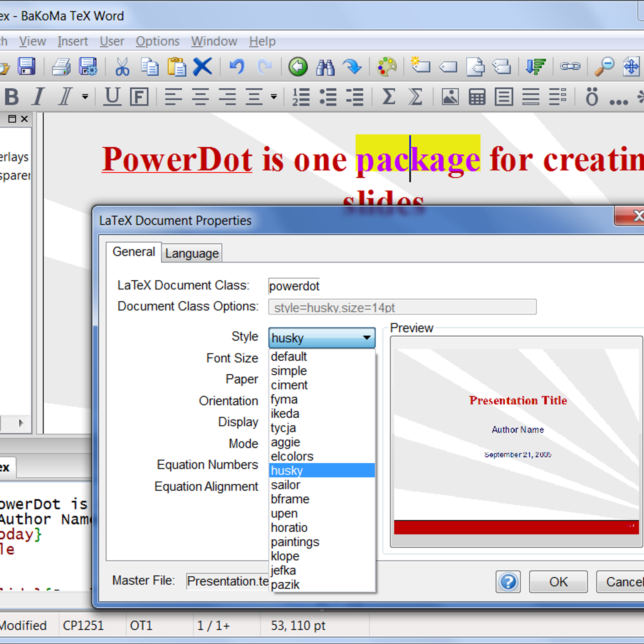Select aggie style from list
644x644 pixels.
[x=322, y=442]
